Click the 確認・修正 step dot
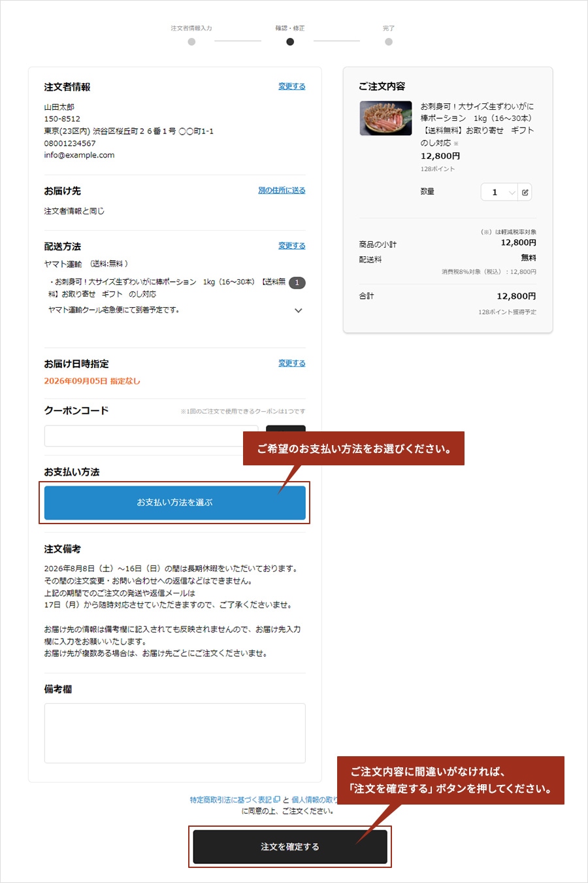 click(x=290, y=42)
